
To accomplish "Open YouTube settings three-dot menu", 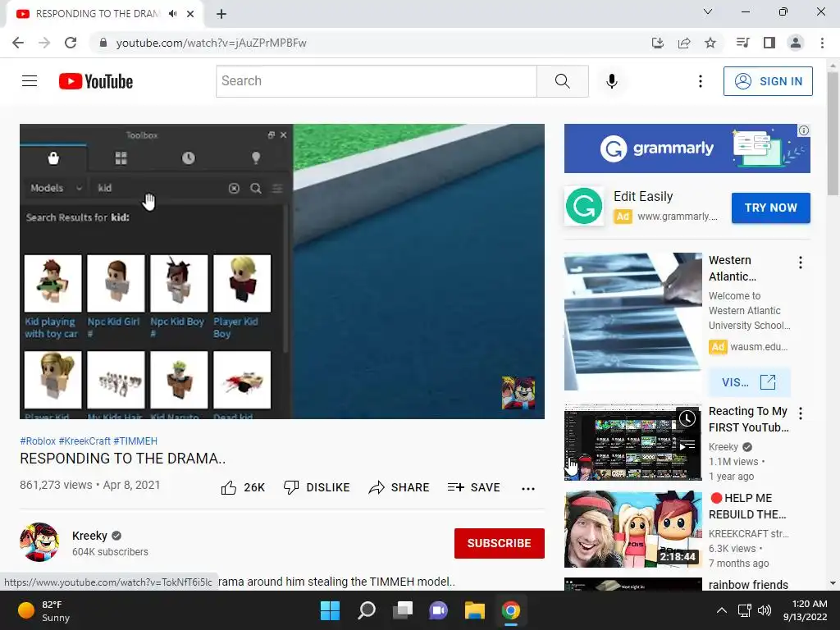I will coord(701,81).
